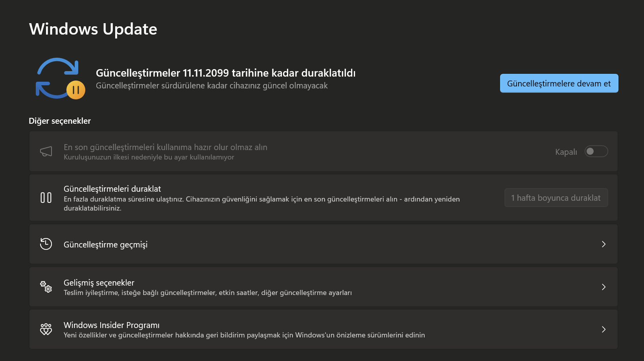Open Güncelleştirme geçmişi row label
The image size is (644, 361).
click(x=105, y=245)
